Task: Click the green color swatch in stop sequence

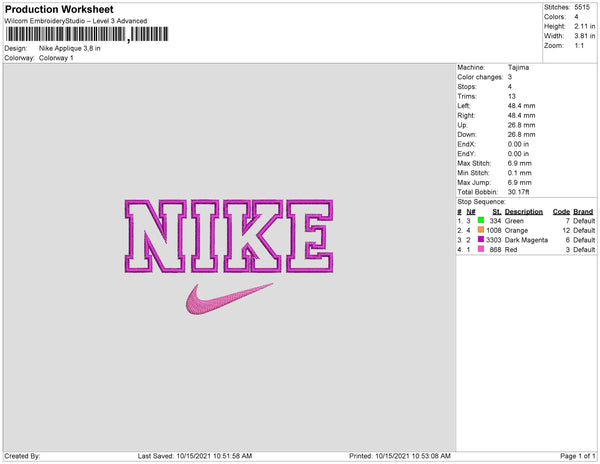Action: click(481, 220)
